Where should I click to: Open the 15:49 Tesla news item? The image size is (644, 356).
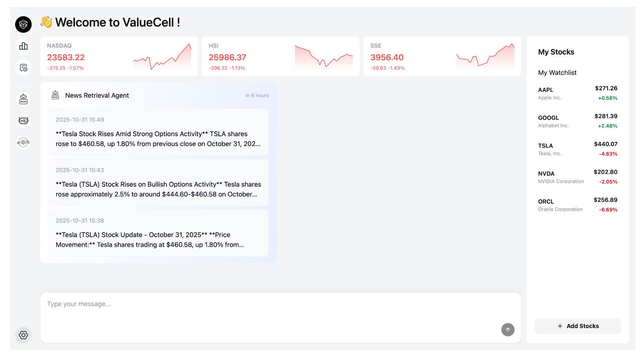tap(159, 132)
